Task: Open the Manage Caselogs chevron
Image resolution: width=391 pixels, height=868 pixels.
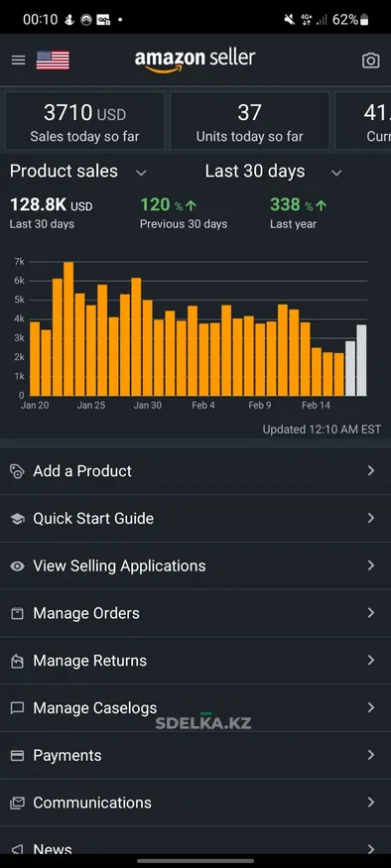Action: (371, 707)
